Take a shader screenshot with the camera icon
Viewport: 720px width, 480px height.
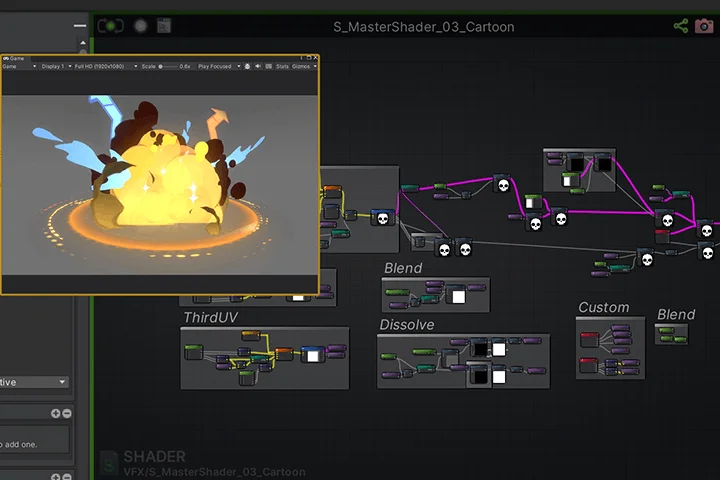point(704,26)
